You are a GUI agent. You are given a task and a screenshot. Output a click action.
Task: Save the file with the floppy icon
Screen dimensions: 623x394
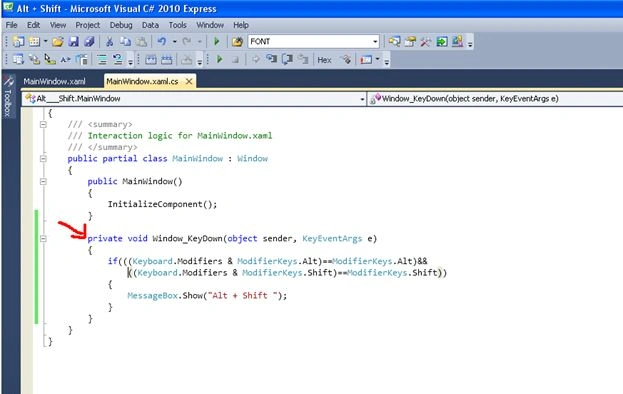[x=74, y=41]
